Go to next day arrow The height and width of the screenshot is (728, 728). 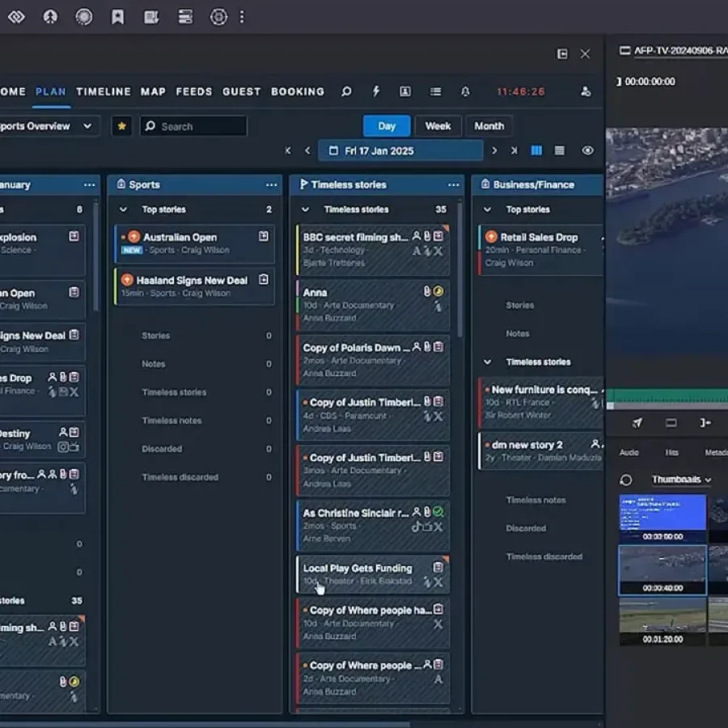pyautogui.click(x=494, y=150)
